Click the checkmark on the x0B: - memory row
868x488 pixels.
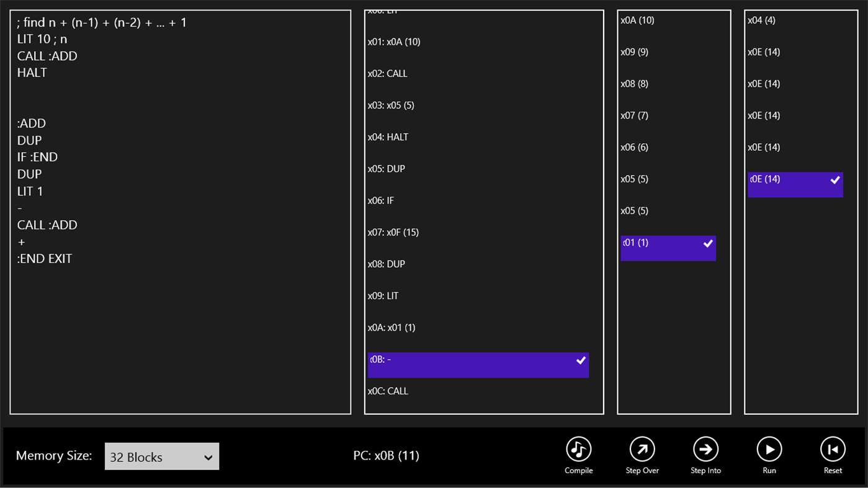tap(581, 360)
